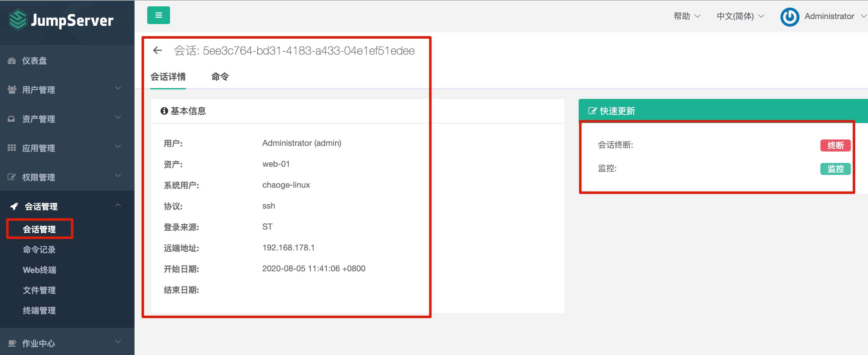Viewport: 868px width, 355px height.
Task: Open 命令记录 in the sidebar
Action: click(39, 250)
